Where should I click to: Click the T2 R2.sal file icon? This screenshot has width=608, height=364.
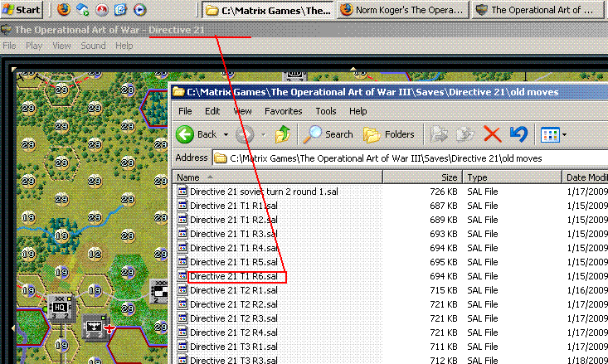point(182,304)
